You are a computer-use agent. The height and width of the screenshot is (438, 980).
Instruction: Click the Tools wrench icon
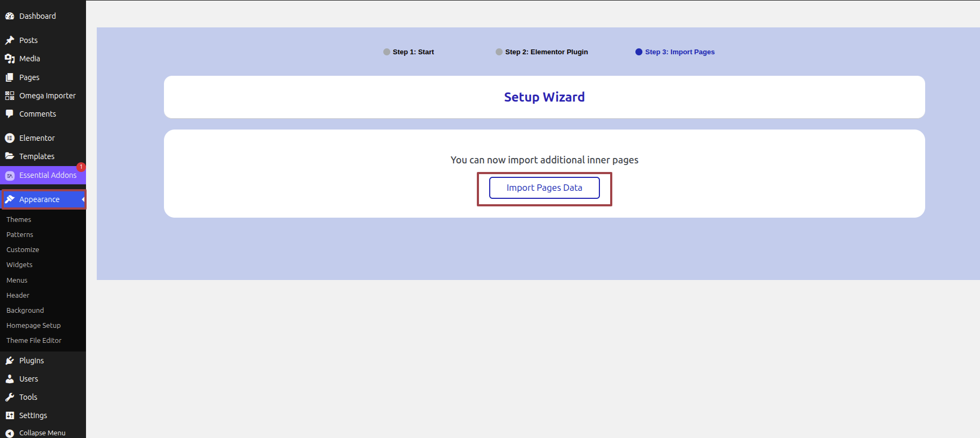pos(10,397)
